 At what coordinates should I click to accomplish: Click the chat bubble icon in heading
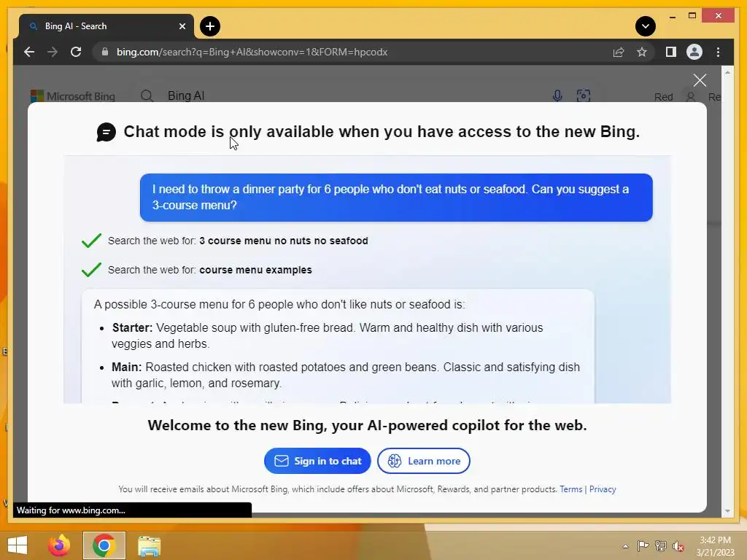[107, 132]
